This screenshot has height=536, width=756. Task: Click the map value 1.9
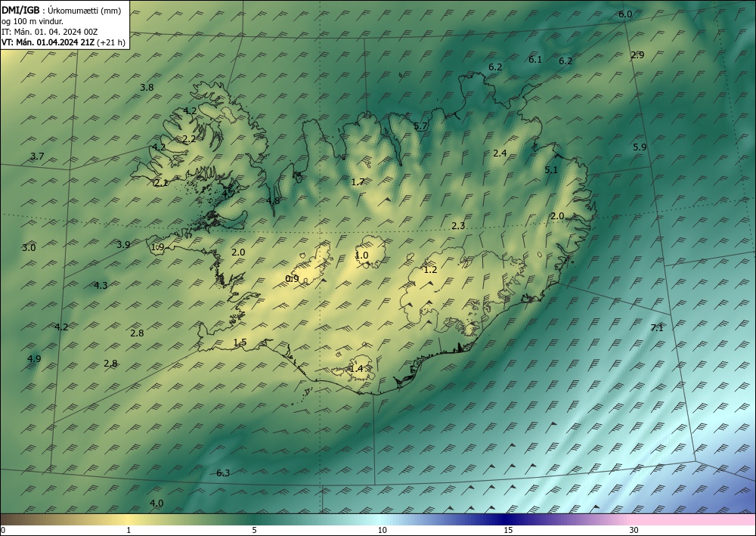(158, 247)
